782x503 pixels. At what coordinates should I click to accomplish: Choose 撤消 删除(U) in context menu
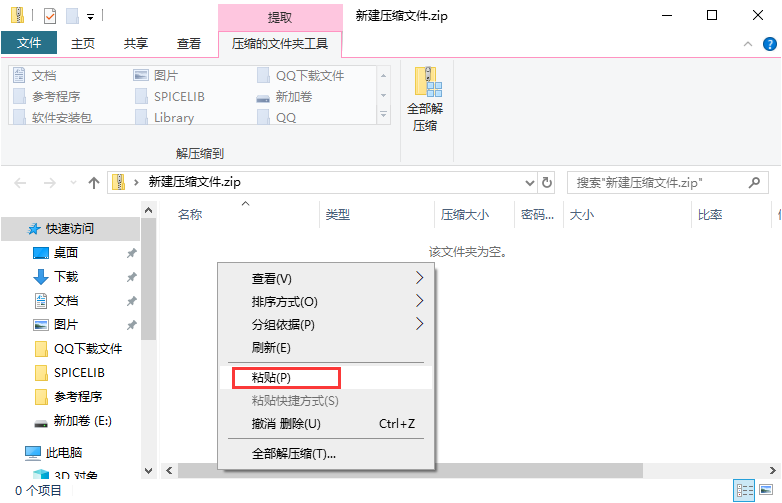[326, 423]
